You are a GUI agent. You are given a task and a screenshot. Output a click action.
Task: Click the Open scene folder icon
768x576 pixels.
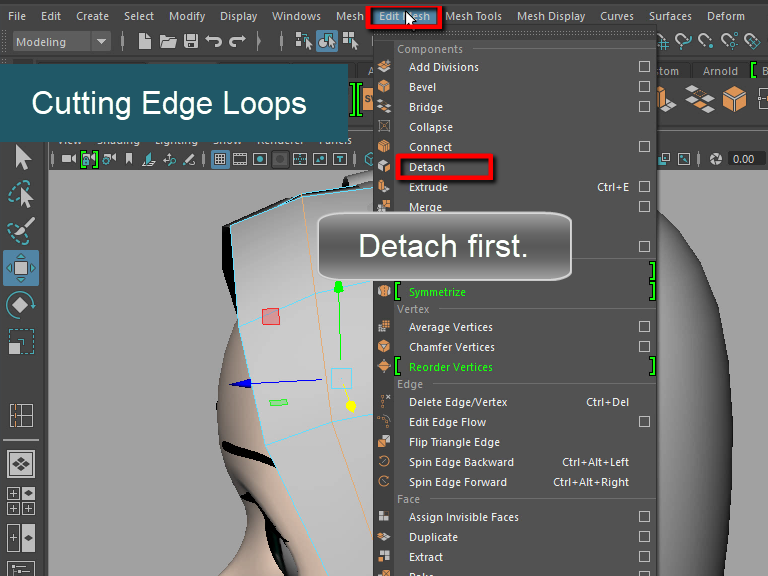[167, 41]
